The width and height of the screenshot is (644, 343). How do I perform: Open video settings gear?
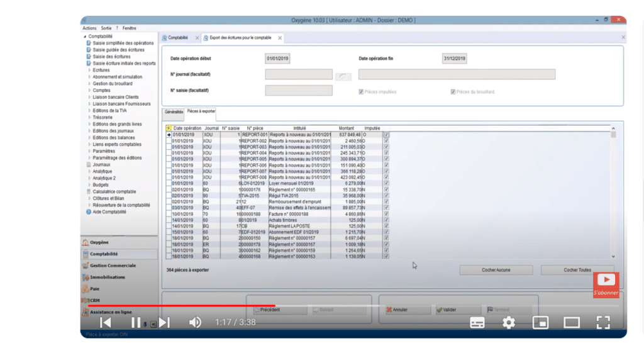[x=508, y=322]
